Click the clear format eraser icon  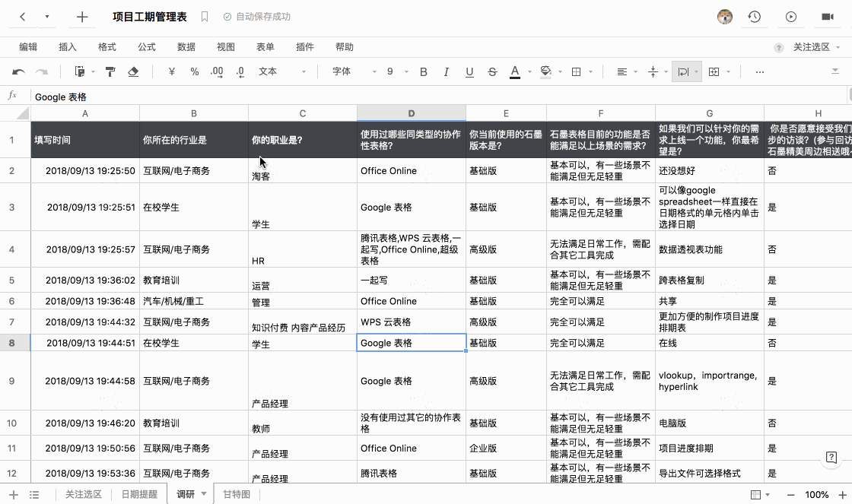coord(133,71)
